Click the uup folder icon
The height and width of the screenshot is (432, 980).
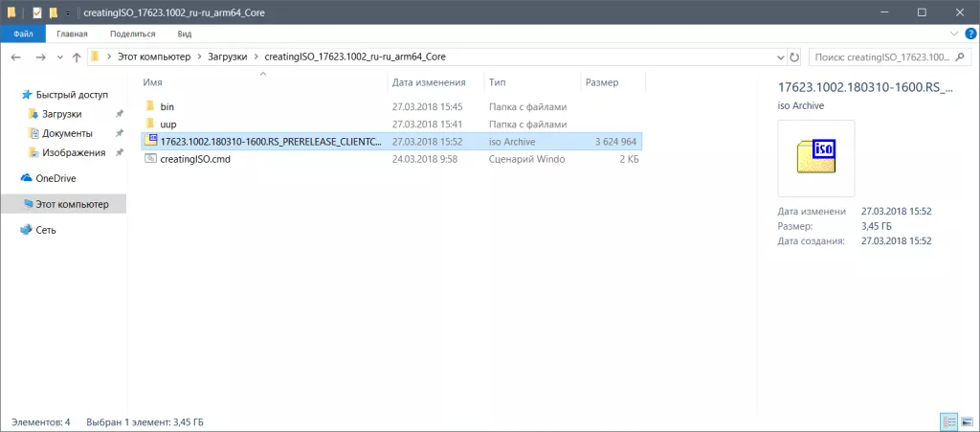tap(150, 124)
